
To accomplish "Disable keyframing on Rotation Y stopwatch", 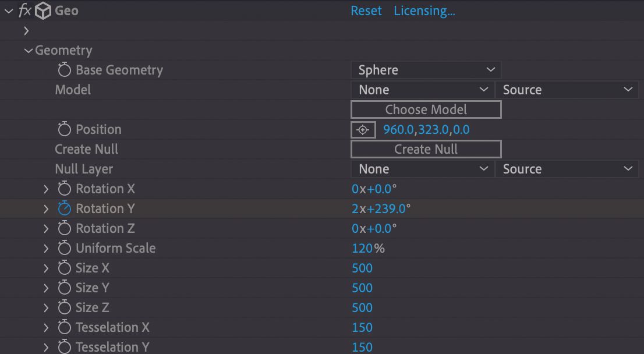I will coord(65,208).
